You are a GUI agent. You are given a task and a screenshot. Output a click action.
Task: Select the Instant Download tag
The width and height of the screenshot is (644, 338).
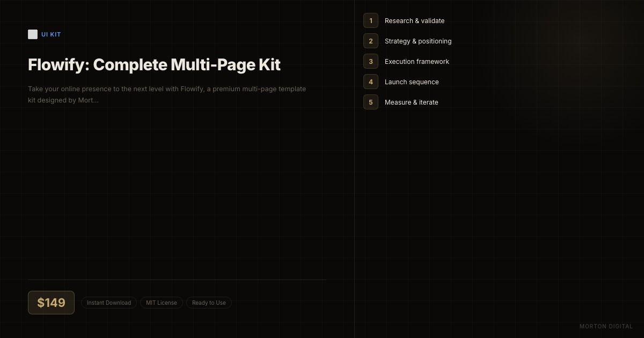click(x=109, y=303)
